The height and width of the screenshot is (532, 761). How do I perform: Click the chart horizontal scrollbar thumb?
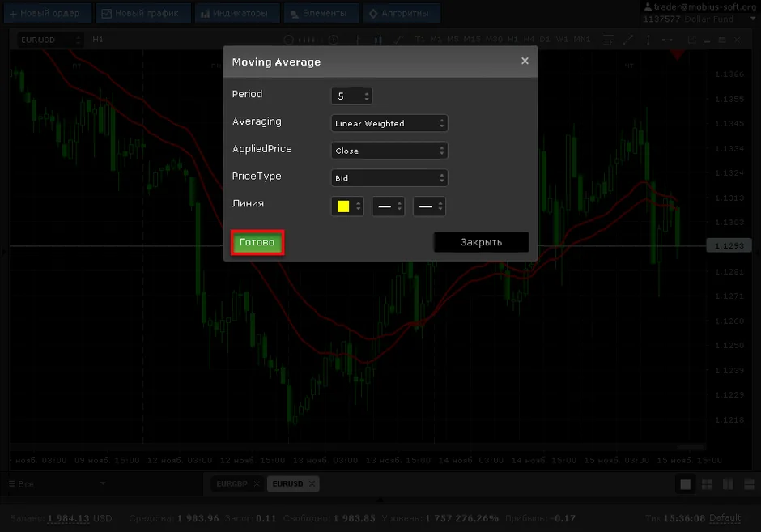pyautogui.click(x=690, y=446)
